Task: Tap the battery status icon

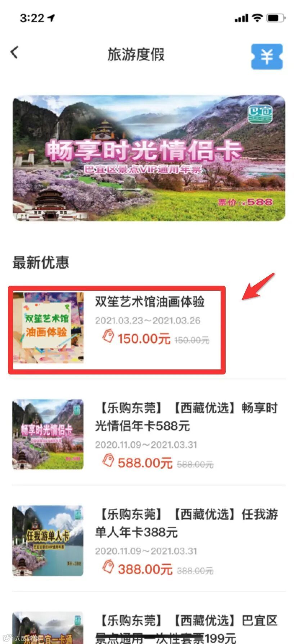Action: click(276, 17)
